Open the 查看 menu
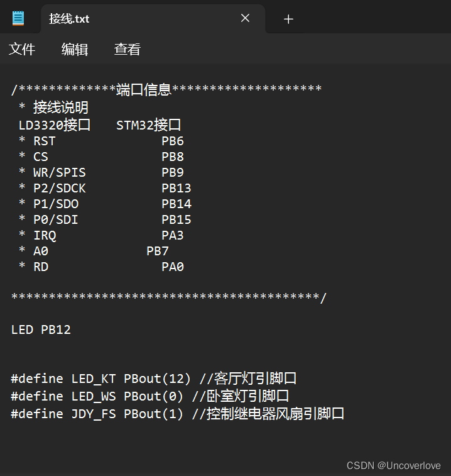Screen dimensions: 451x476 tap(128, 49)
